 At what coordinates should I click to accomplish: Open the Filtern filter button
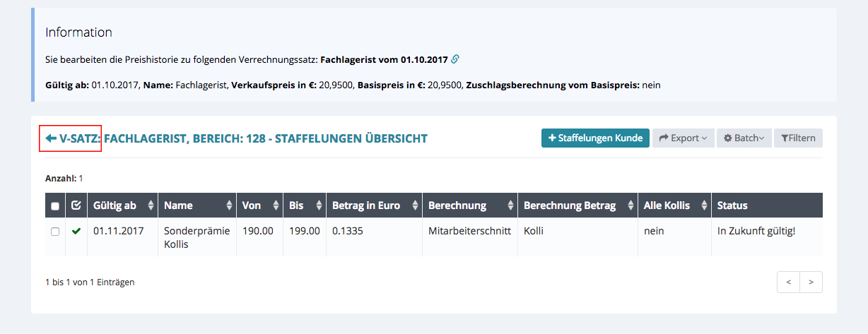point(798,138)
